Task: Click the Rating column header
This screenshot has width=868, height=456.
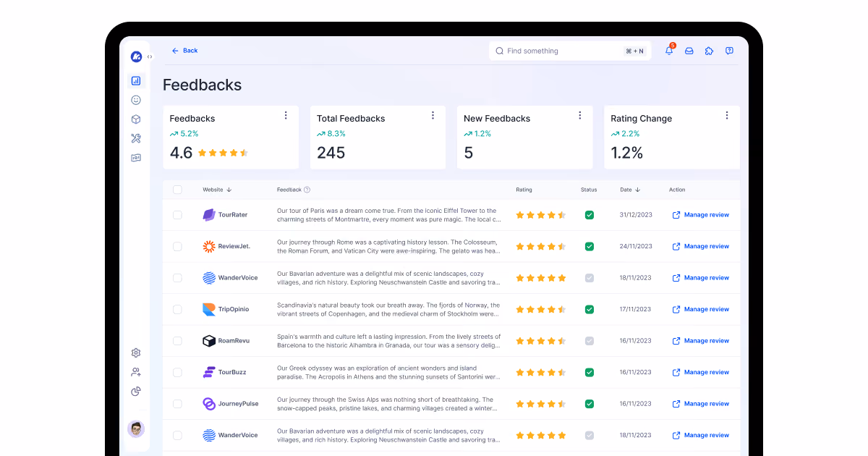Action: pyautogui.click(x=524, y=190)
